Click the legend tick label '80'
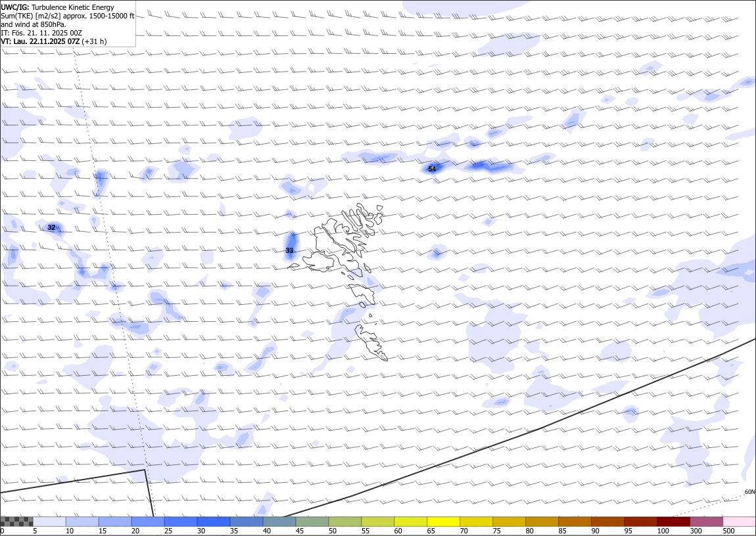 point(529,531)
